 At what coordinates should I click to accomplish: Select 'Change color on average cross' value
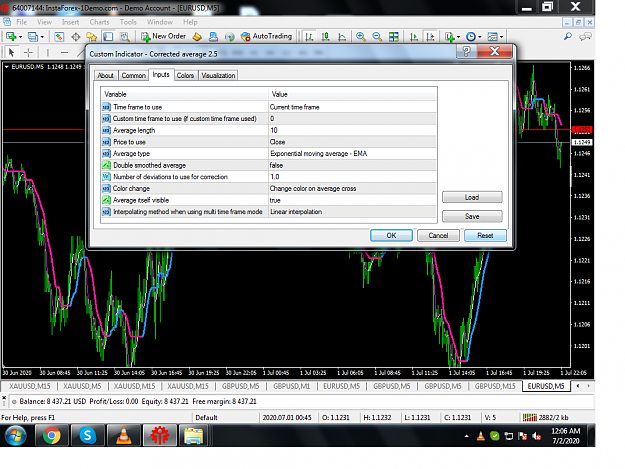tap(353, 188)
